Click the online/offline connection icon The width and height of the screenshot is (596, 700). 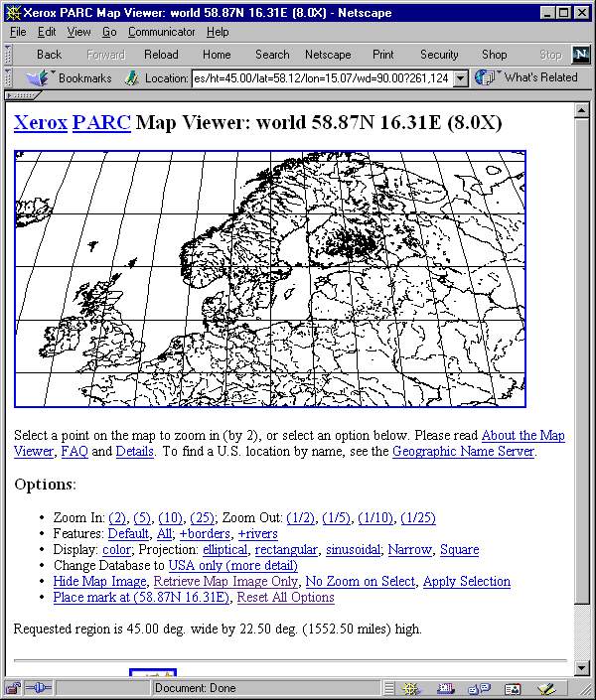(x=39, y=688)
